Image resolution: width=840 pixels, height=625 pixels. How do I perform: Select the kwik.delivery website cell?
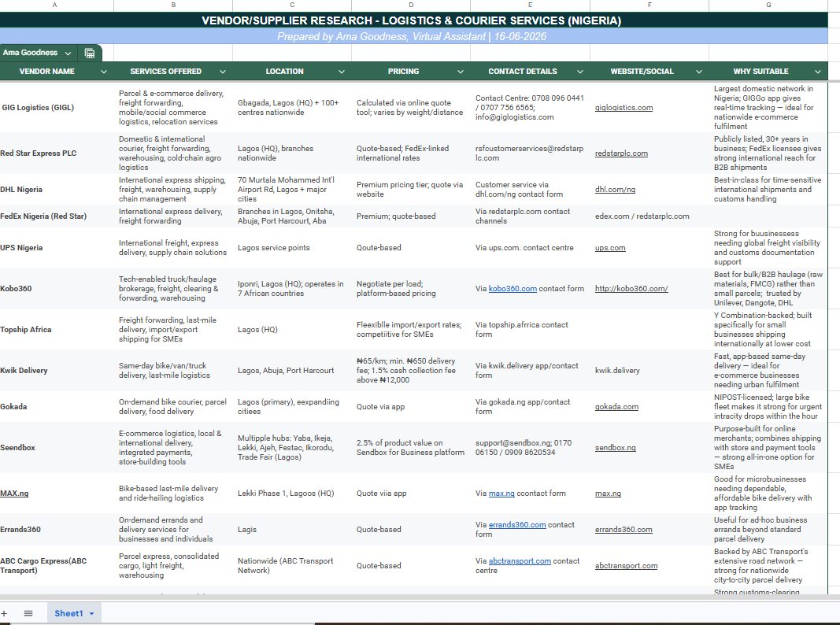(x=649, y=371)
